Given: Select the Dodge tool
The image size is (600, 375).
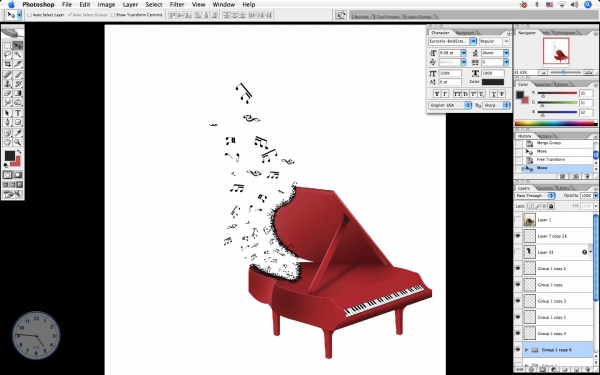Looking at the screenshot, I should [x=18, y=102].
